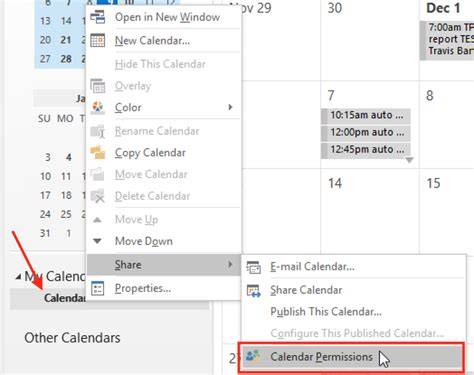Click the Color palette icon
474x375 pixels.
click(98, 108)
